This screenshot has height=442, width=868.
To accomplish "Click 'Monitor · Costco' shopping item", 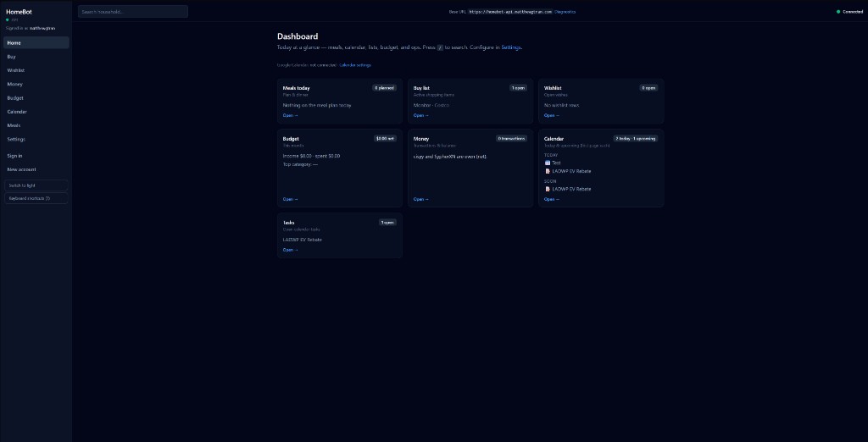I will click(431, 105).
